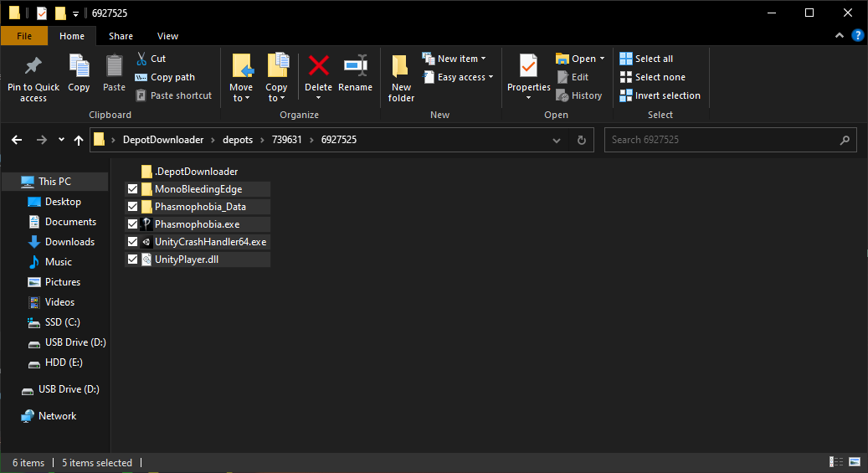
Task: Refresh the current folder view
Action: pyautogui.click(x=581, y=140)
